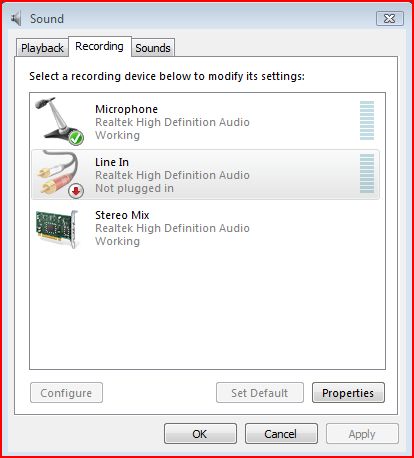
Task: Click the Stereo Mix sound card icon
Action: pos(57,229)
